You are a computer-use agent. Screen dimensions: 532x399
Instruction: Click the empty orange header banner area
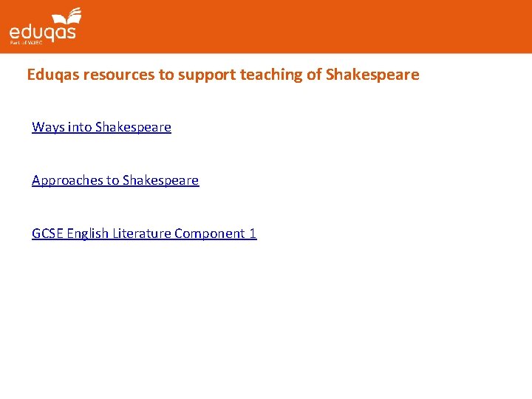tap(310, 26)
